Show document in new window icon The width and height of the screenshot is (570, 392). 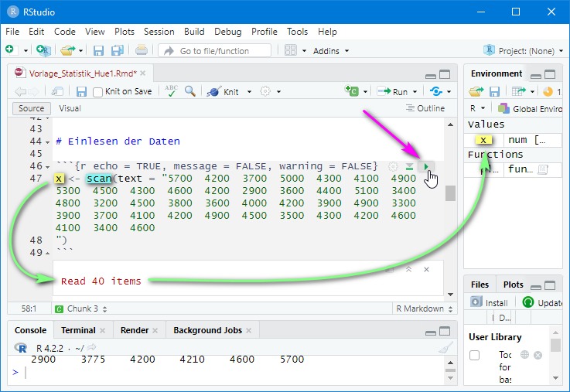point(57,91)
